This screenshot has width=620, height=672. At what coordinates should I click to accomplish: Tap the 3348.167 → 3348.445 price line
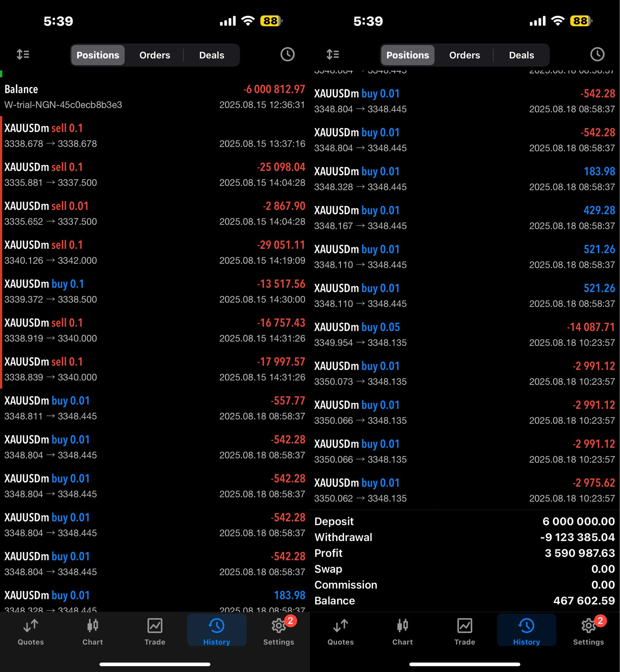pos(360,226)
